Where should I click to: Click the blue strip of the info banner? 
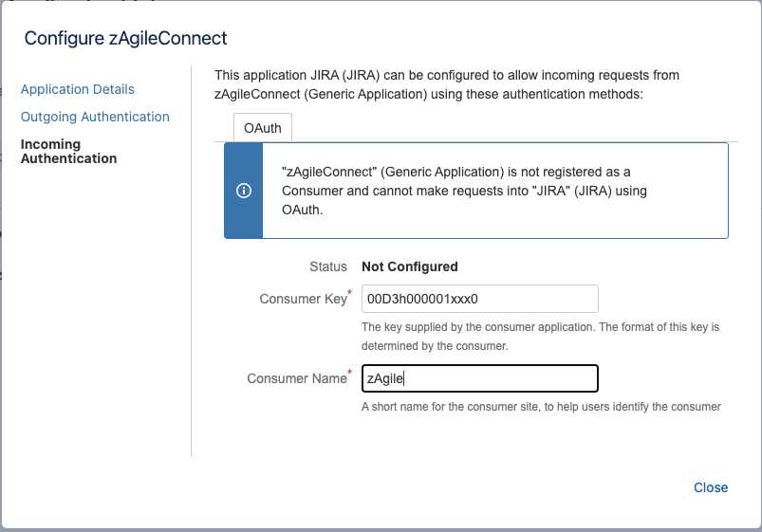[x=243, y=218]
